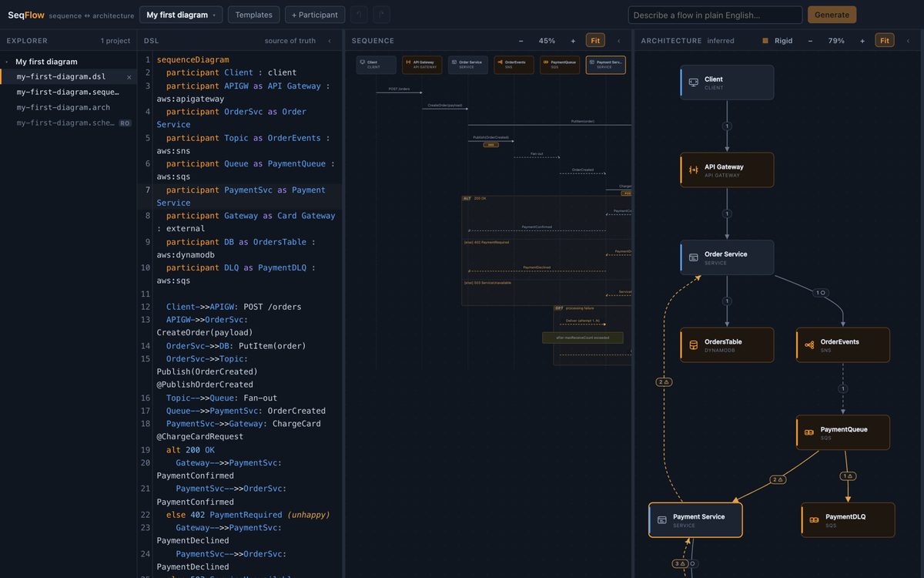Screen dimensions: 924x578
Task: Click the undo arrow in top toolbar
Action: coord(359,15)
